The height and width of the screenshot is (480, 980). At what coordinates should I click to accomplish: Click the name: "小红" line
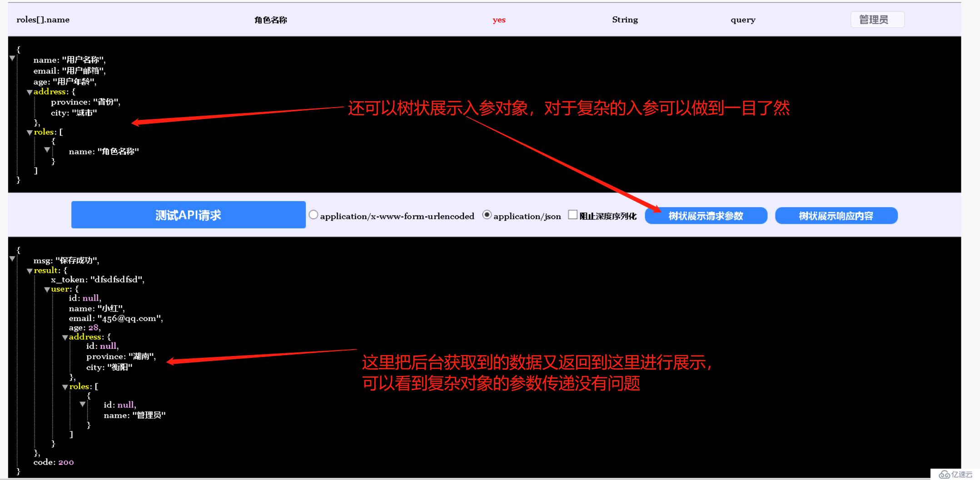tap(97, 308)
